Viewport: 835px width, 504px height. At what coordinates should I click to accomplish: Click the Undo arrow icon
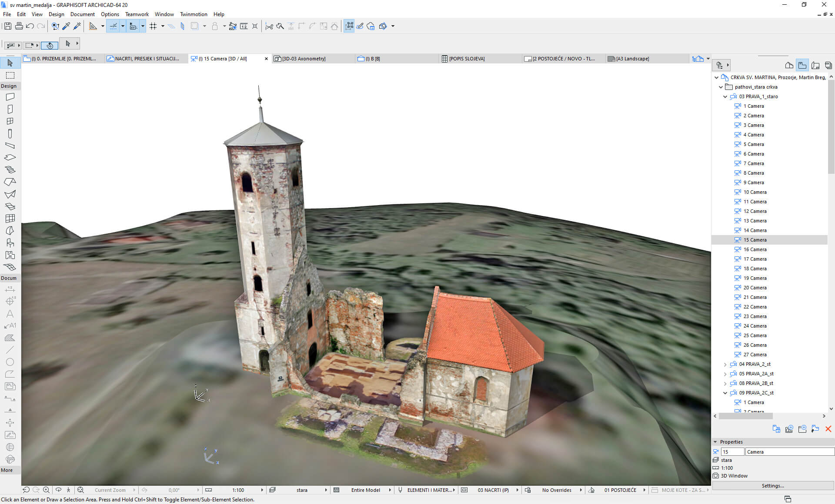[30, 26]
